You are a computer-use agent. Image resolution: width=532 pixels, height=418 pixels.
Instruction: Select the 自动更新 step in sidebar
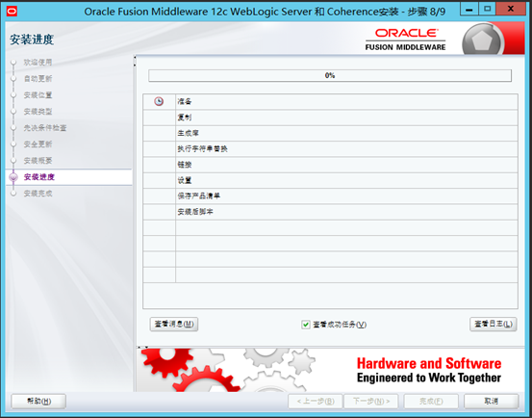[x=38, y=78]
